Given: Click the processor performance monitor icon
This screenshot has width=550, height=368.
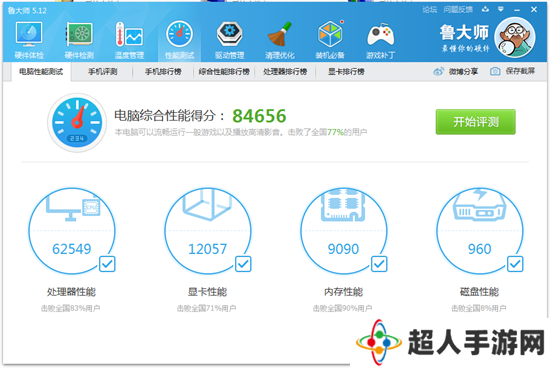Looking at the screenshot, I should coord(73,208).
